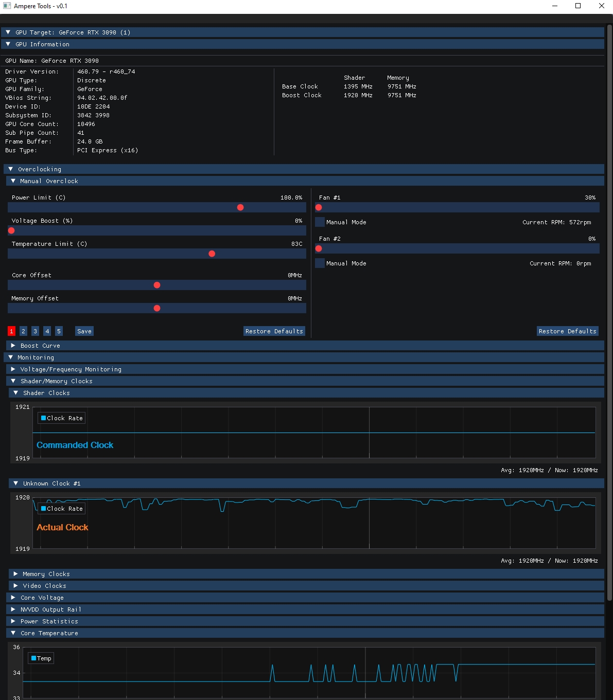Click the Power Limit slider handle

[240, 207]
